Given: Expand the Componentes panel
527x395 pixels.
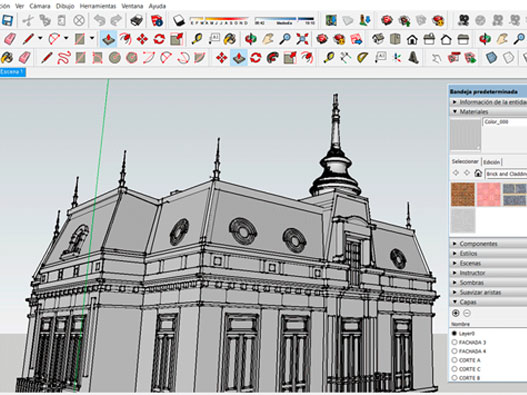Looking at the screenshot, I should click(488, 244).
